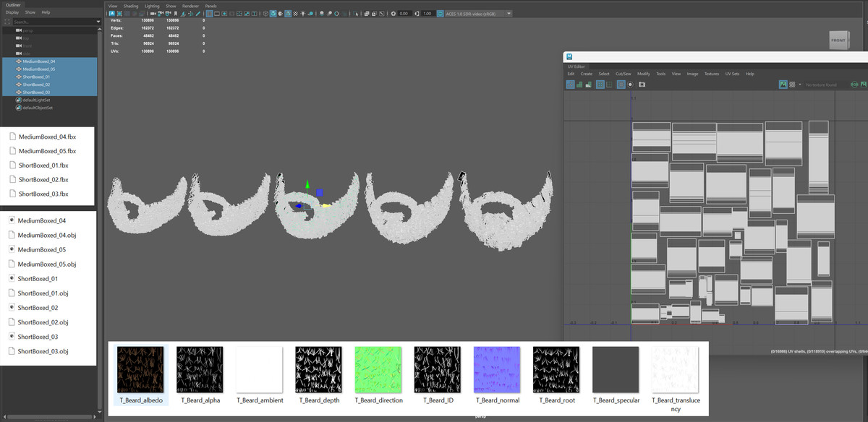Select the T_Beard_direction thumbnail

click(378, 369)
